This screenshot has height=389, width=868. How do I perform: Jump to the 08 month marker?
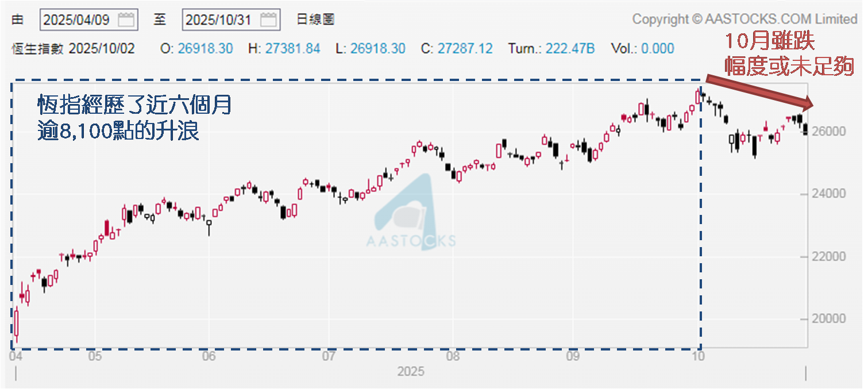(x=453, y=356)
